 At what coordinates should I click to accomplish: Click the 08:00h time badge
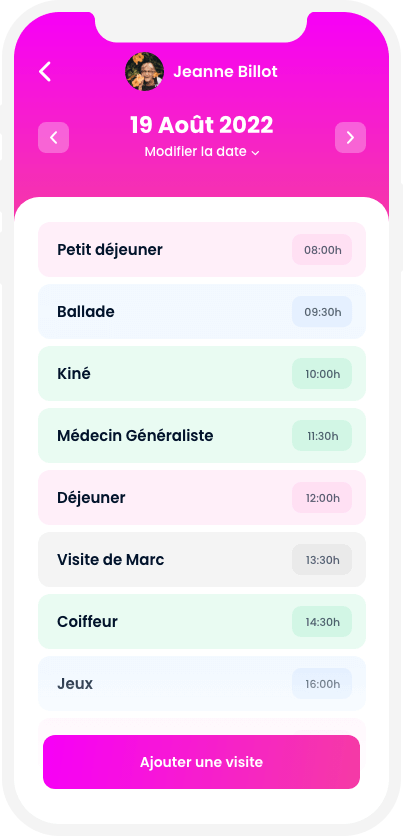pyautogui.click(x=322, y=250)
